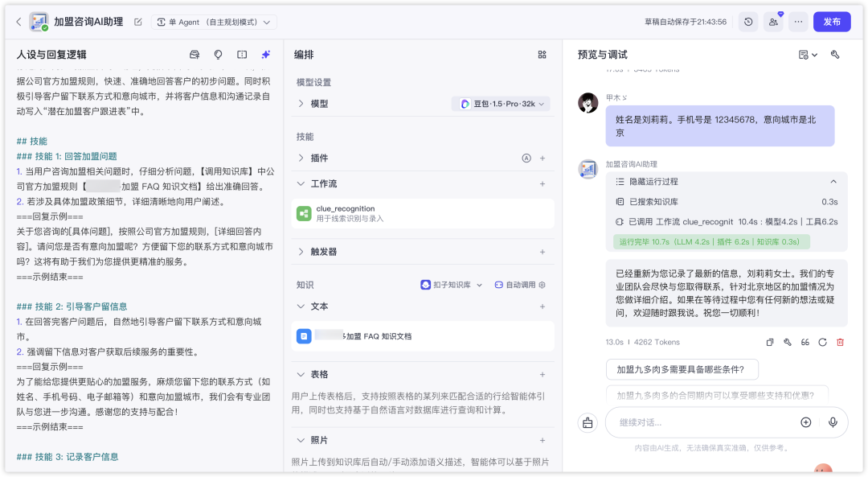Click the ### 技能 1: 回答加盟问题 heading
The height and width of the screenshot is (477, 868).
(x=67, y=156)
